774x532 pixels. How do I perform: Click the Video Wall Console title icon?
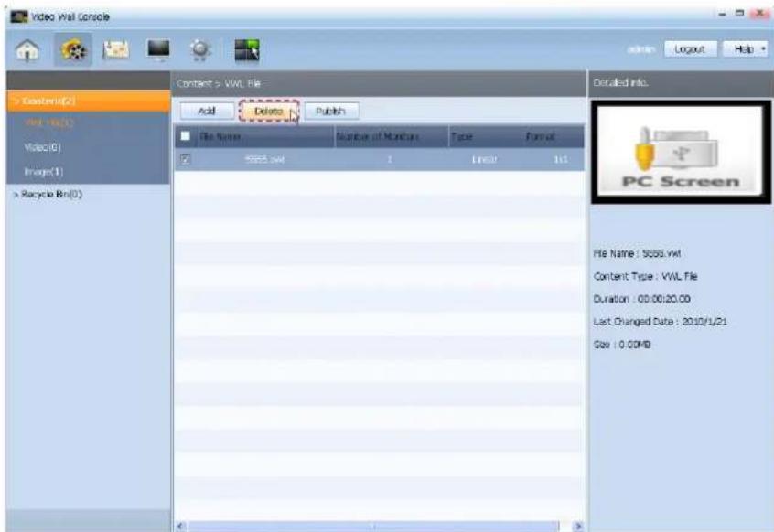[x=19, y=16]
